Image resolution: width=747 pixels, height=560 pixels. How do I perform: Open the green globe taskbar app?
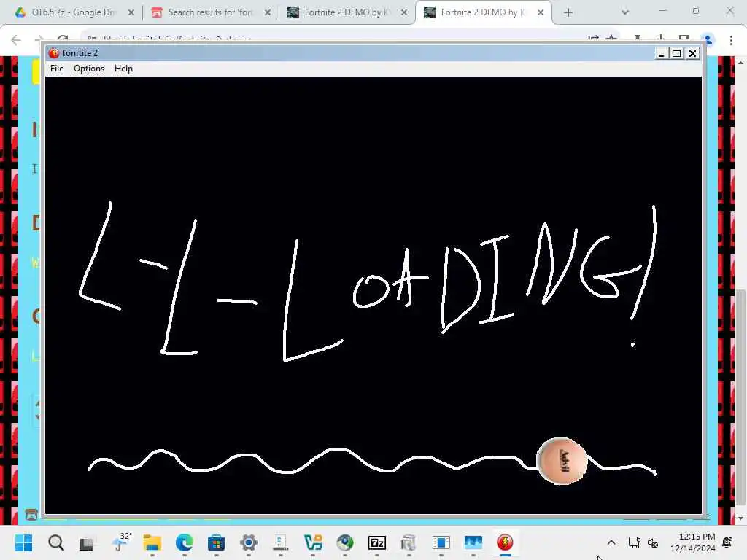[x=345, y=542]
